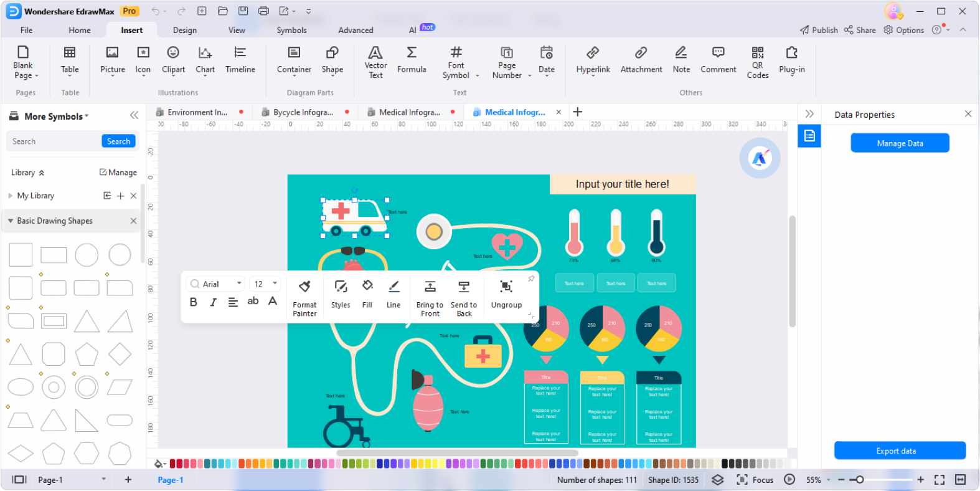Close the Data Properties panel
The width and height of the screenshot is (980, 491).
pos(968,114)
